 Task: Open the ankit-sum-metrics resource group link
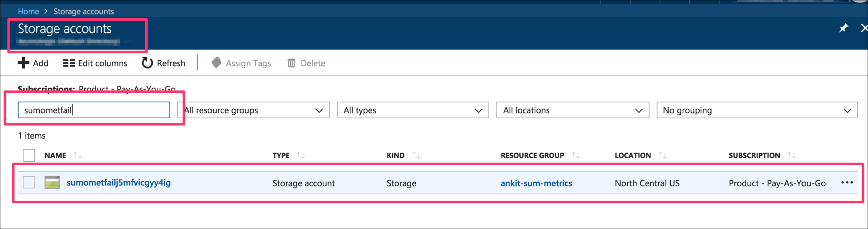click(x=536, y=183)
